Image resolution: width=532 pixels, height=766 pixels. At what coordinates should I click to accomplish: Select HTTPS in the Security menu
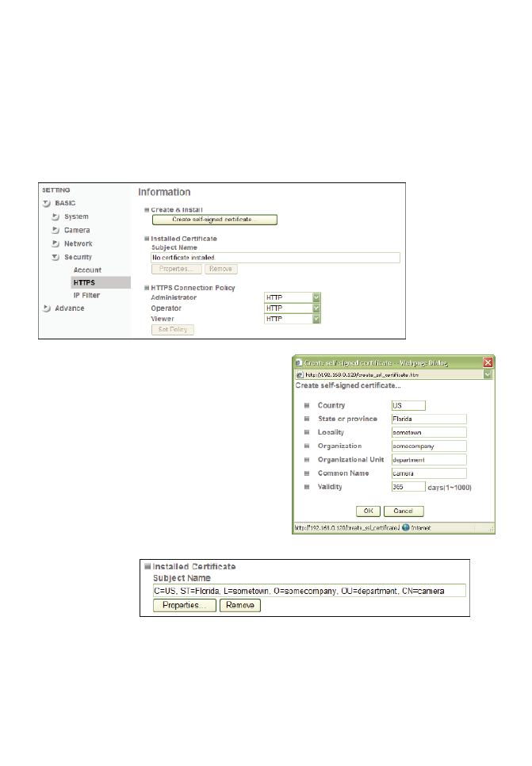(83, 282)
